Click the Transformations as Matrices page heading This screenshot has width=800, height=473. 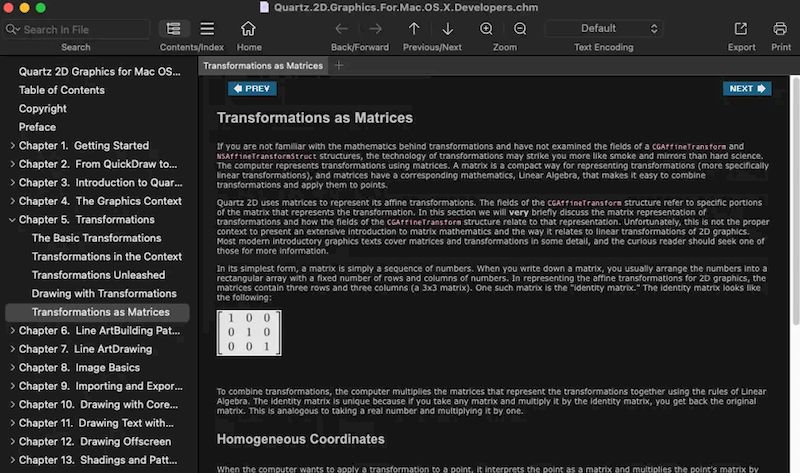coord(315,118)
